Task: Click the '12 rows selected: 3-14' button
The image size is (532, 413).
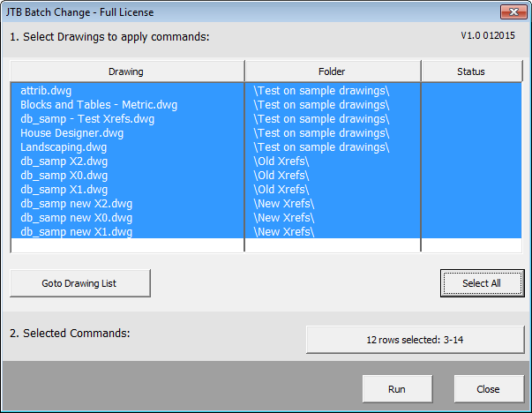Action: (415, 340)
